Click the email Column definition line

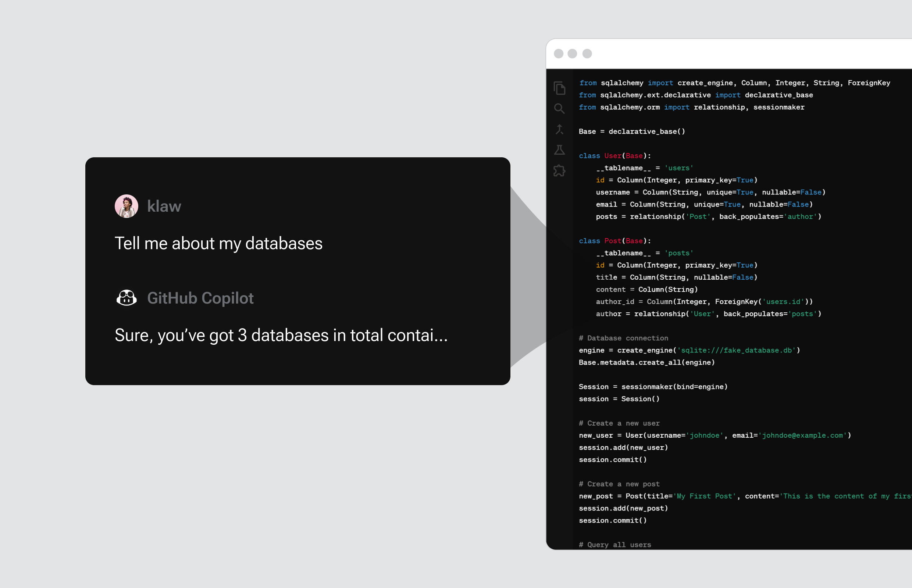[x=704, y=205]
